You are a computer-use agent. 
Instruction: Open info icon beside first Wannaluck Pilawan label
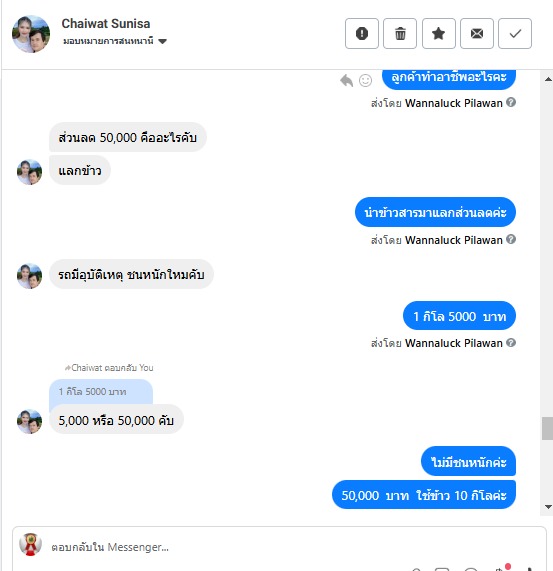pos(511,102)
